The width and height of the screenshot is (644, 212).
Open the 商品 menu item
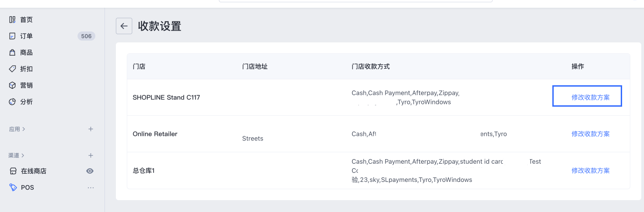click(26, 52)
